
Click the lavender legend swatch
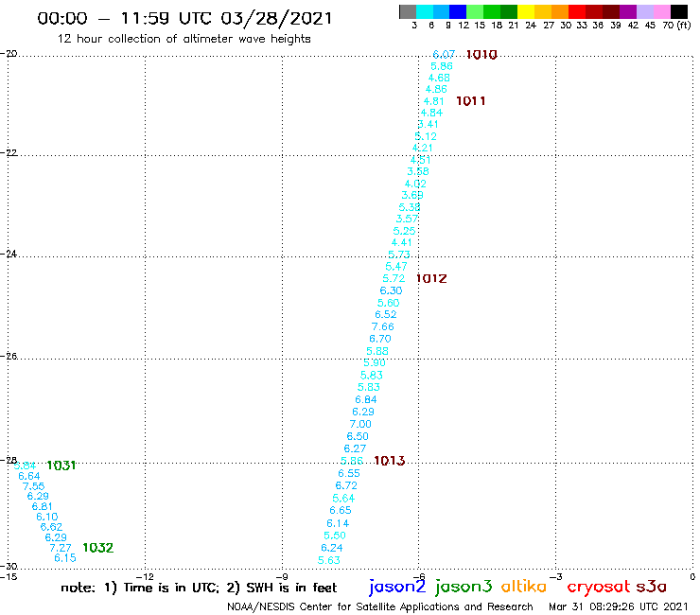pyautogui.click(x=644, y=11)
